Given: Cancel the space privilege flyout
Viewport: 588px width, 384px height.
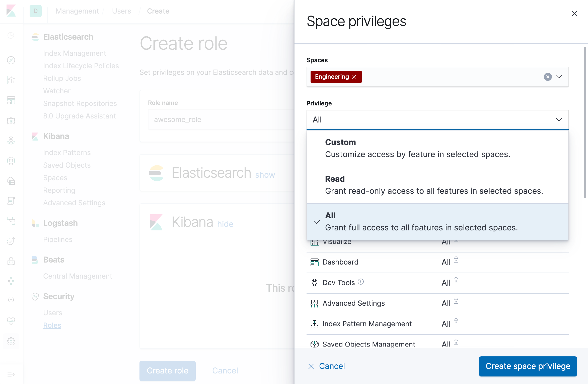Looking at the screenshot, I should pyautogui.click(x=326, y=366).
